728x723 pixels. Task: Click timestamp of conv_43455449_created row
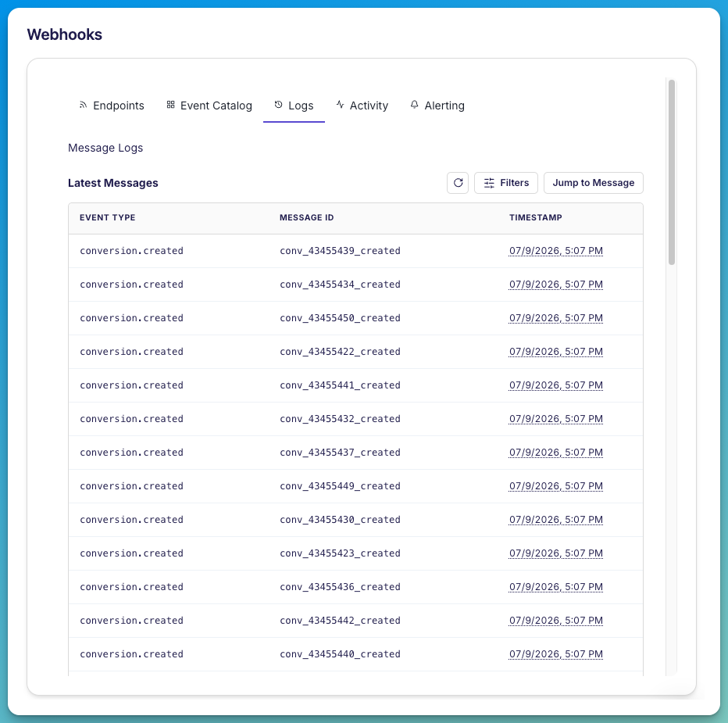555,486
